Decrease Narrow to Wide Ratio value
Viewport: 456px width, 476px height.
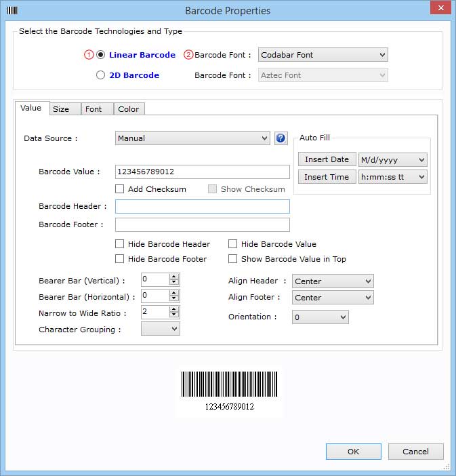[x=174, y=315]
